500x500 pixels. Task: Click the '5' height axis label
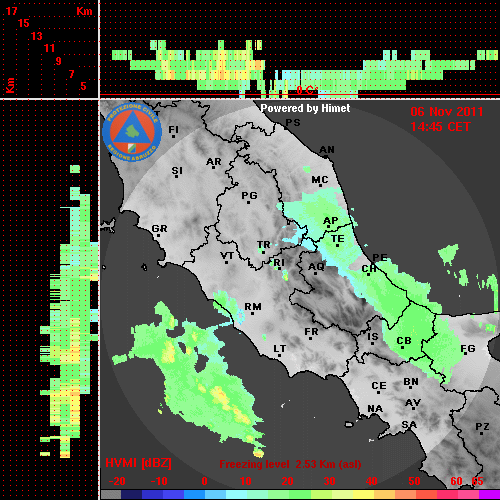[x=83, y=86]
